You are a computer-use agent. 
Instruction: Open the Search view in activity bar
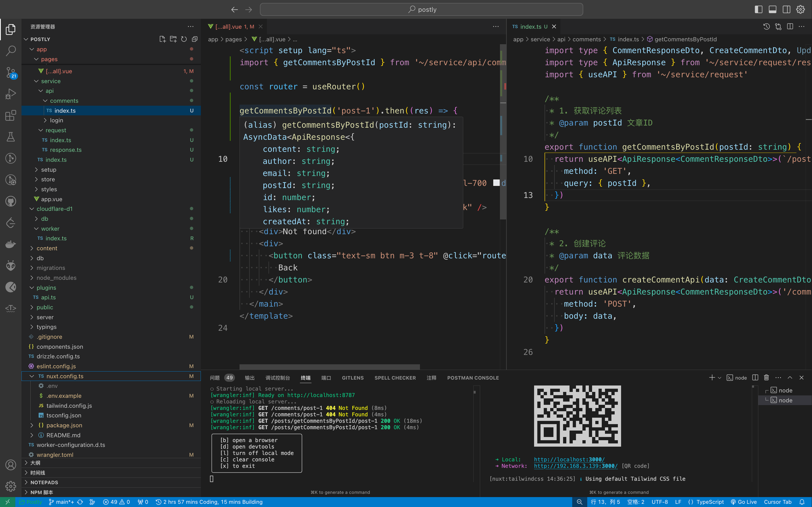[x=11, y=51]
